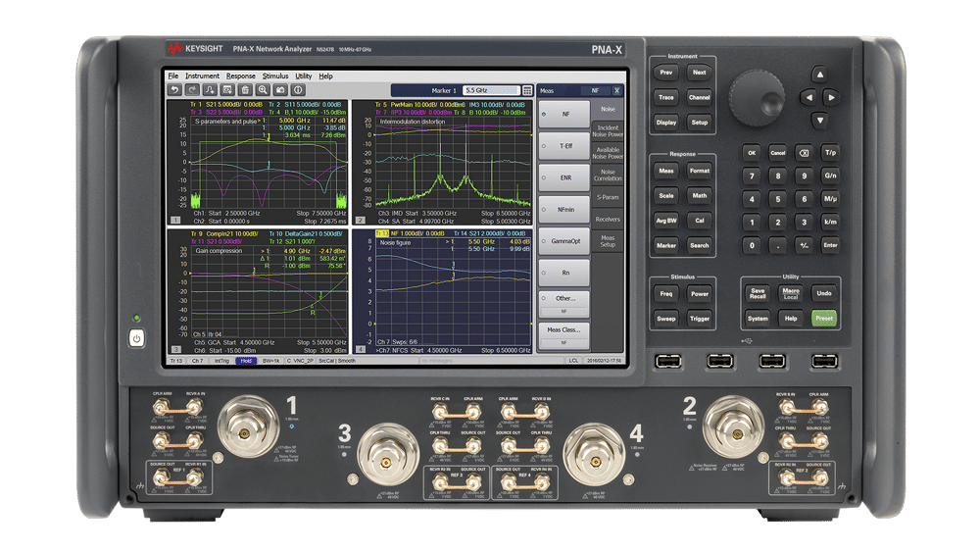
Task: Open the Stimulus menu
Action: click(x=275, y=76)
